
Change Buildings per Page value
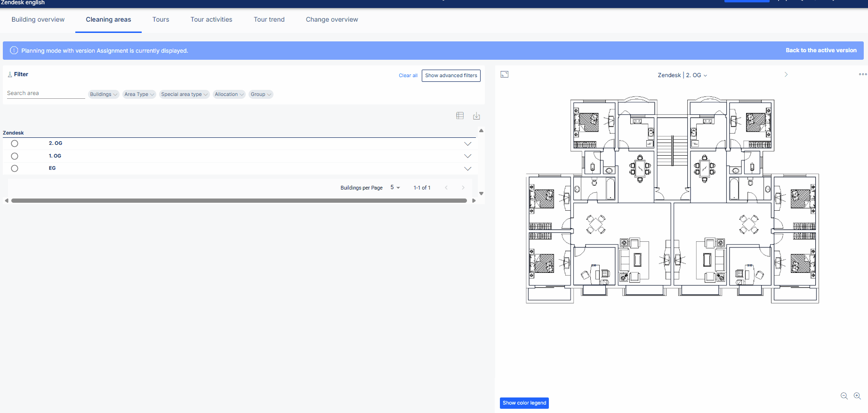[x=395, y=187]
